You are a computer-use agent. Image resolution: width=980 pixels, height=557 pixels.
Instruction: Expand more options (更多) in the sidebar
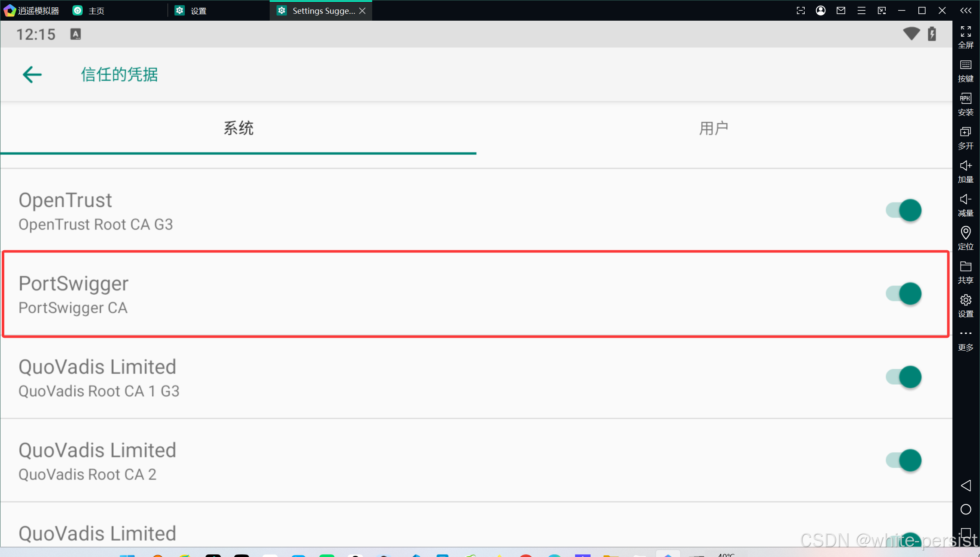965,339
